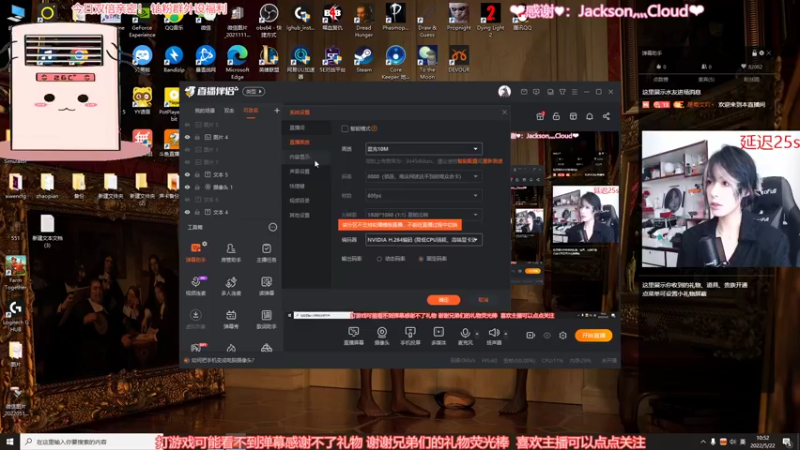Toggle visibility of the 文本 6 layer

187,199
